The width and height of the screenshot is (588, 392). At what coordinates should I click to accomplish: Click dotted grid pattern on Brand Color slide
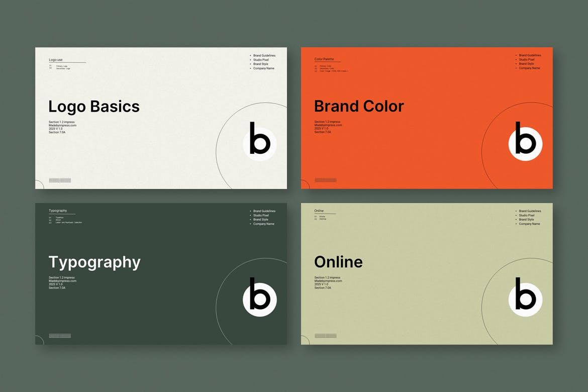pyautogui.click(x=325, y=180)
